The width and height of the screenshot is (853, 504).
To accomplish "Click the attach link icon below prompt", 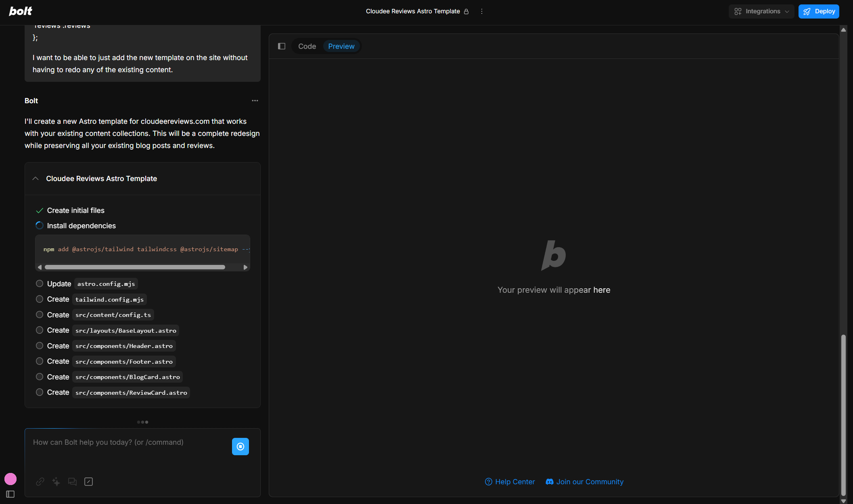I will (x=40, y=481).
